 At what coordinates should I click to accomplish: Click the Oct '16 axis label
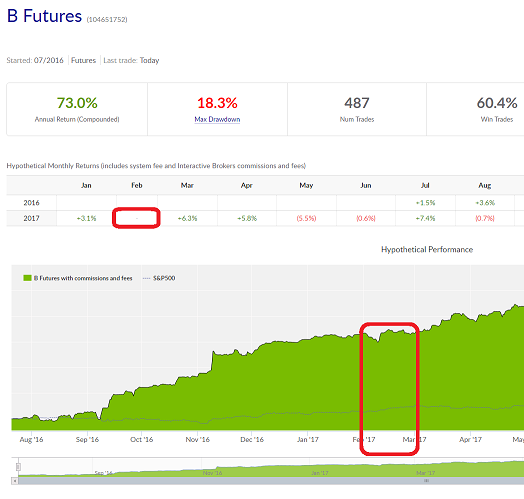pos(142,440)
